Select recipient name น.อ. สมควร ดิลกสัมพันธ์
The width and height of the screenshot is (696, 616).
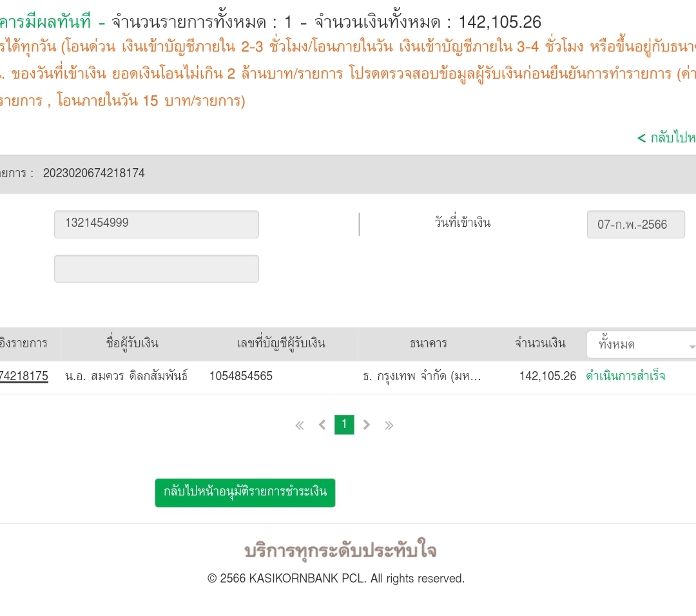(x=126, y=376)
